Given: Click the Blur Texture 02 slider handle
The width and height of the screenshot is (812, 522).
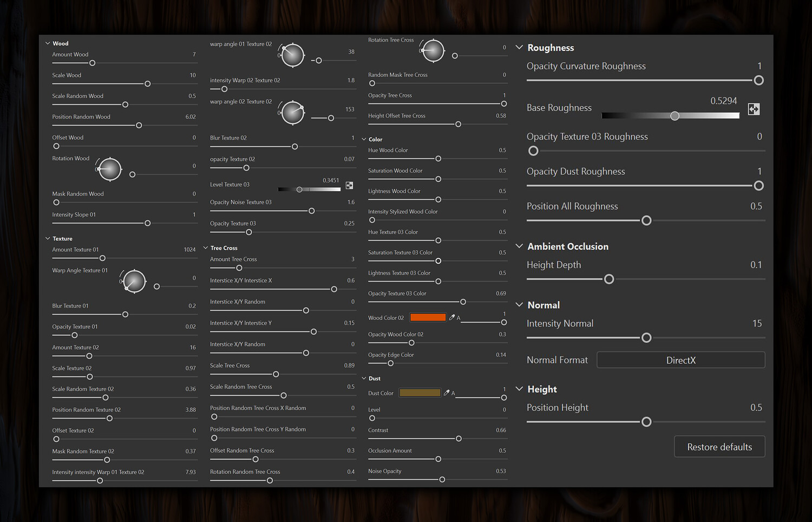Looking at the screenshot, I should click(295, 147).
